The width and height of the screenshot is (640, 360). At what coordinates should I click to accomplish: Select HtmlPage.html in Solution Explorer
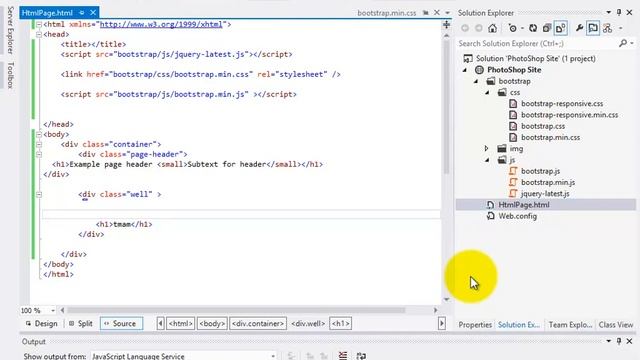coord(524,205)
